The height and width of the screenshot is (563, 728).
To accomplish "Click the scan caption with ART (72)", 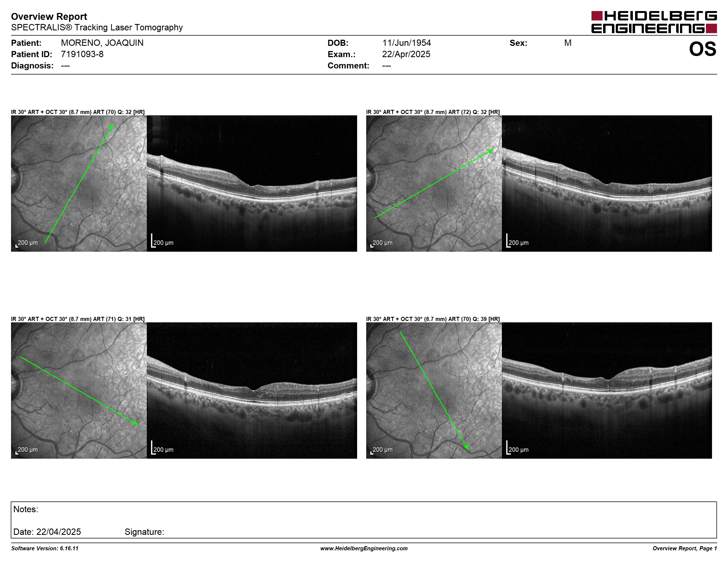I will coord(433,112).
